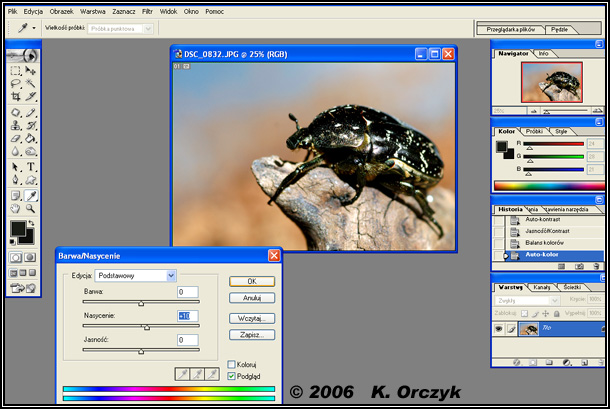The width and height of the screenshot is (610, 409).
Task: Enable the Koloruj checkbox
Action: point(232,364)
